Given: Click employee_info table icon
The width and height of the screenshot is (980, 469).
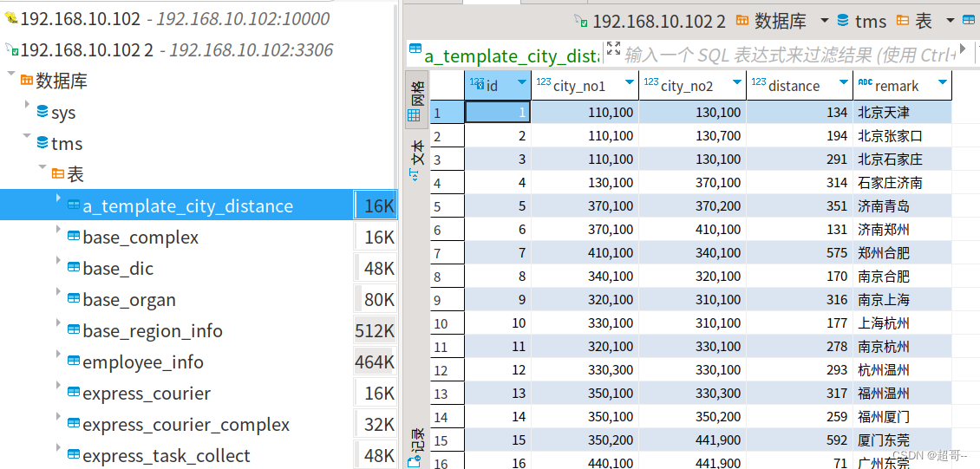Looking at the screenshot, I should (74, 361).
